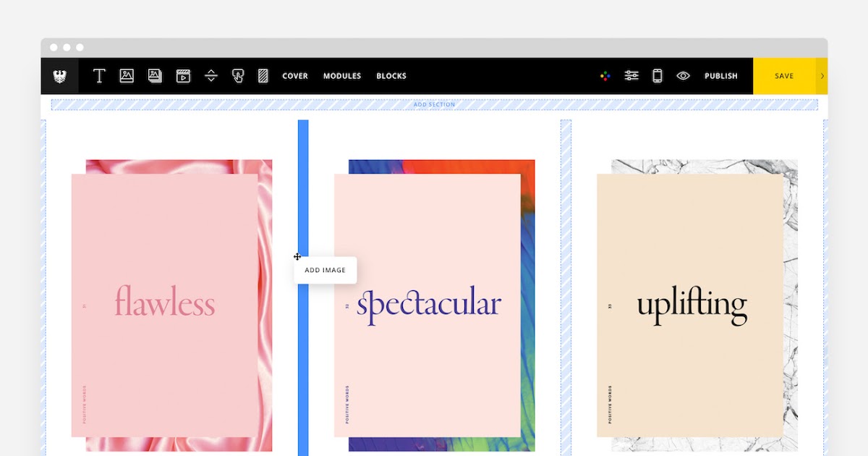Select the striped background fill icon
868x456 pixels.
pyautogui.click(x=263, y=76)
